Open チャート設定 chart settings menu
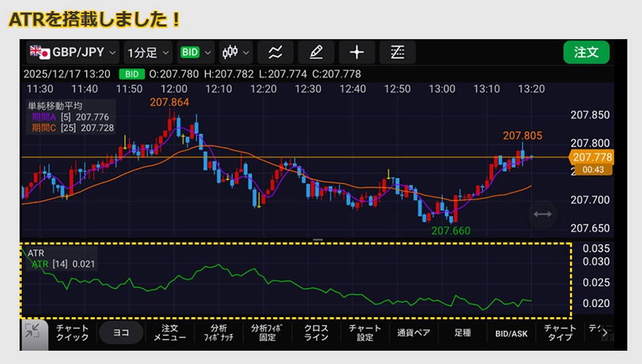The width and height of the screenshot is (642, 364). 365,333
